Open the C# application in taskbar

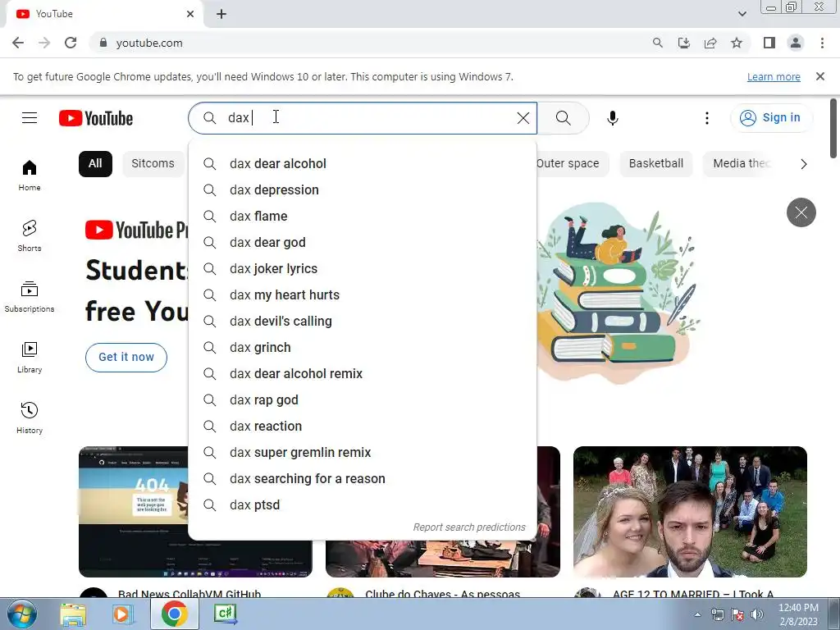[225, 614]
